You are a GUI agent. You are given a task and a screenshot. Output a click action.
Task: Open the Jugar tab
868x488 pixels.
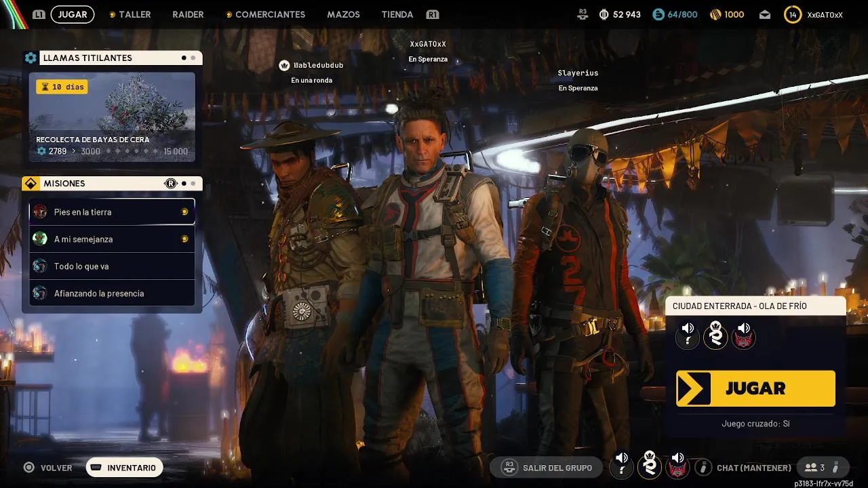pyautogui.click(x=73, y=14)
